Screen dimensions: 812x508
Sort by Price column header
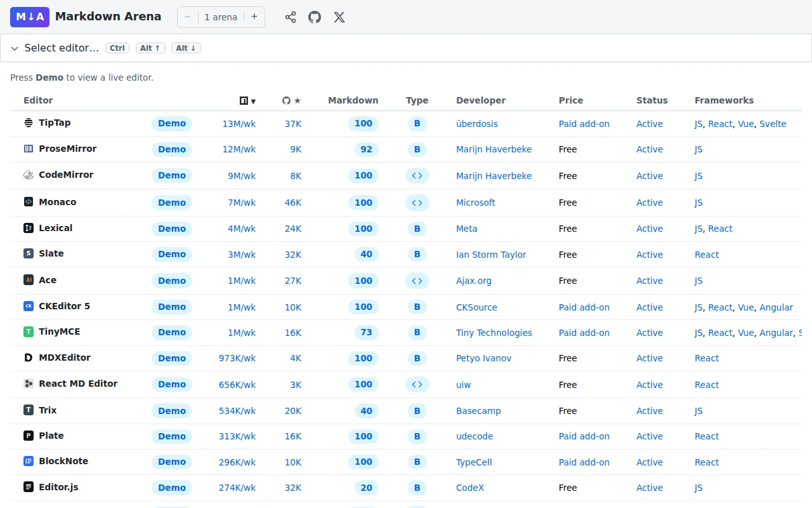pos(571,100)
